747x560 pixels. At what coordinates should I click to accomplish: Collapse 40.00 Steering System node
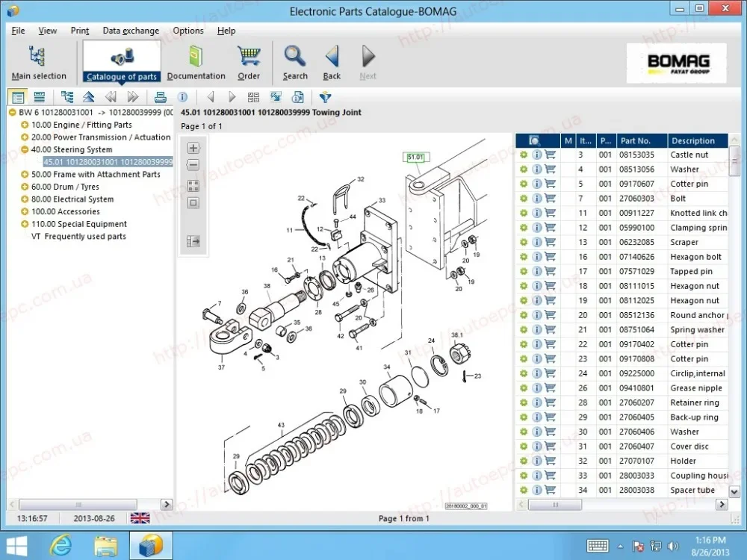coord(25,149)
